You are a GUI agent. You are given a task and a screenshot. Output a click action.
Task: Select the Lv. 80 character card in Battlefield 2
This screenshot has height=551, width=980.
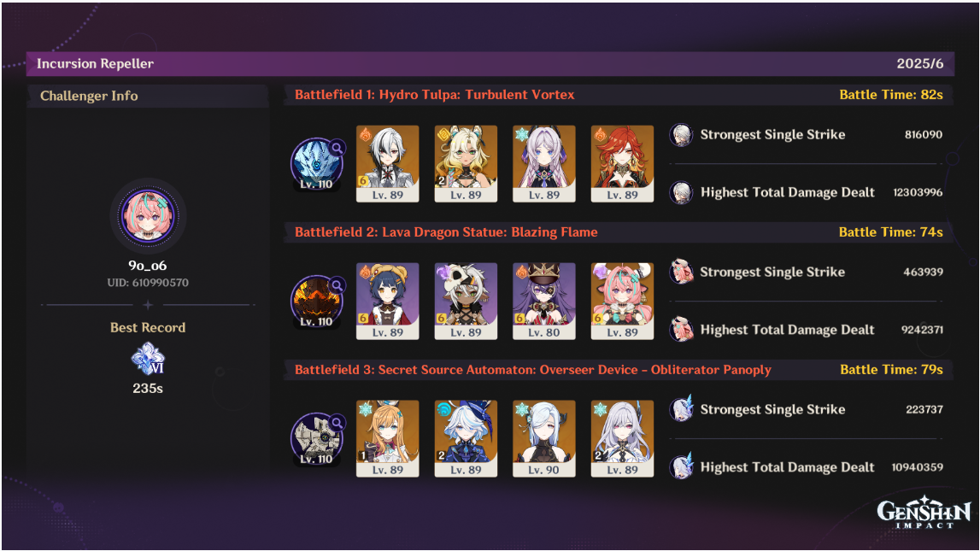tap(543, 301)
